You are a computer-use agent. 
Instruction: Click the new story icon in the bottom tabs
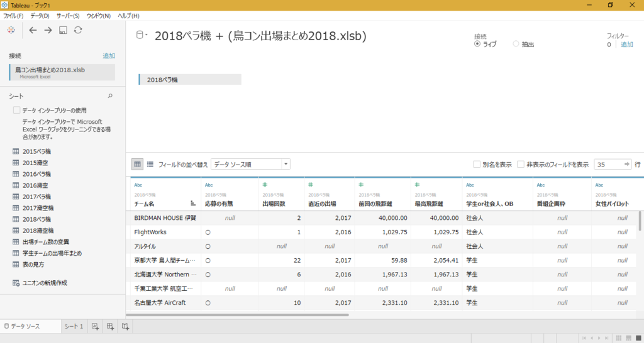click(x=125, y=327)
